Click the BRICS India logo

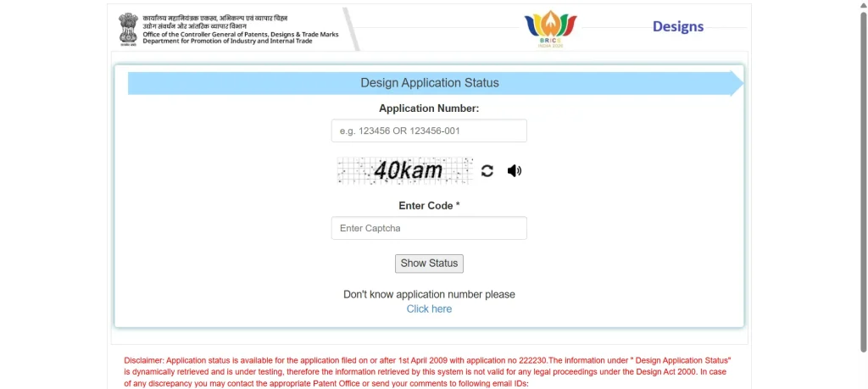550,29
